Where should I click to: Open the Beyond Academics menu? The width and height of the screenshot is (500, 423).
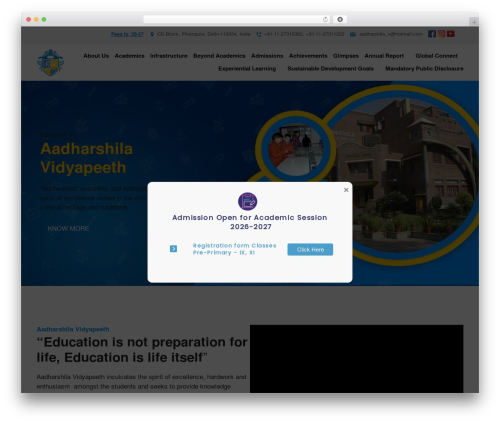pyautogui.click(x=219, y=56)
